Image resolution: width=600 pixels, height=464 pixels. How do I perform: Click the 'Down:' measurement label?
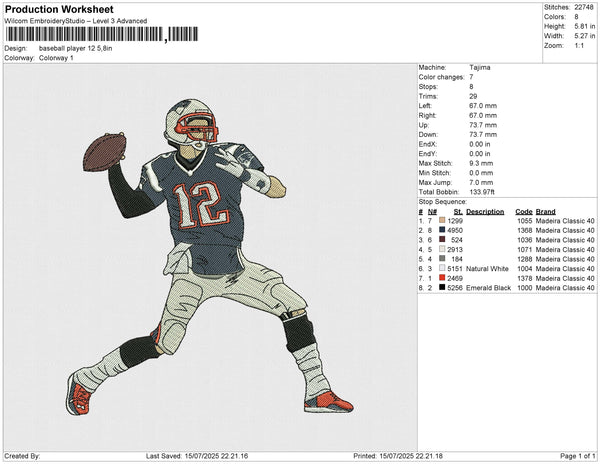pyautogui.click(x=427, y=135)
